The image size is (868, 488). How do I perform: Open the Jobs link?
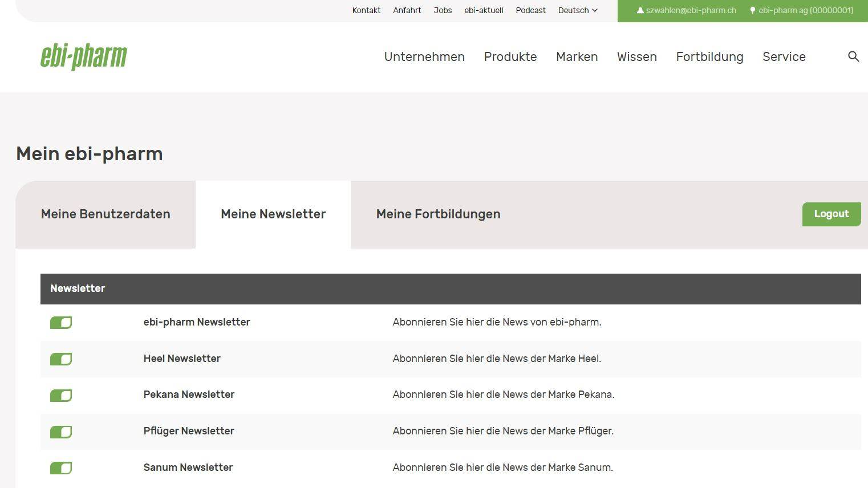(443, 10)
